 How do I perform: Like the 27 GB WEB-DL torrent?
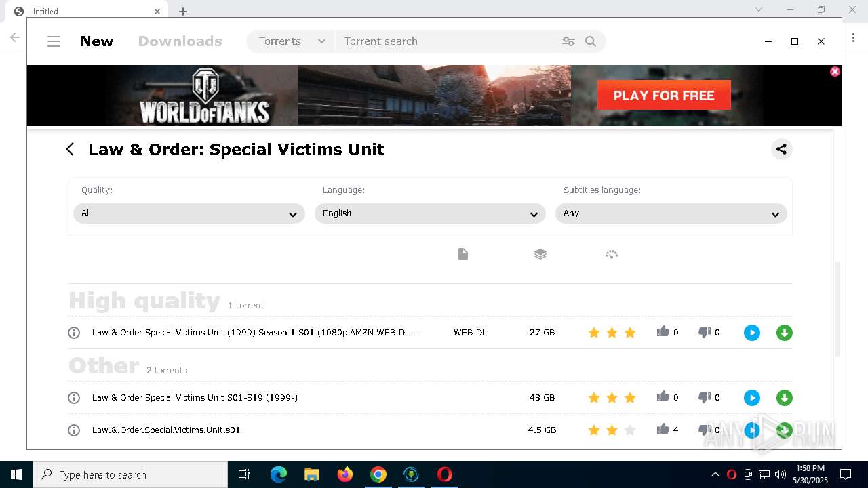(x=663, y=331)
